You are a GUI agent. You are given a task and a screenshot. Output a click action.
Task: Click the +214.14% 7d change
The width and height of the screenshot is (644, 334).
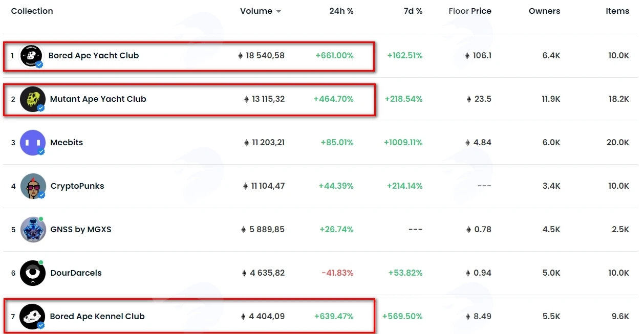(404, 186)
